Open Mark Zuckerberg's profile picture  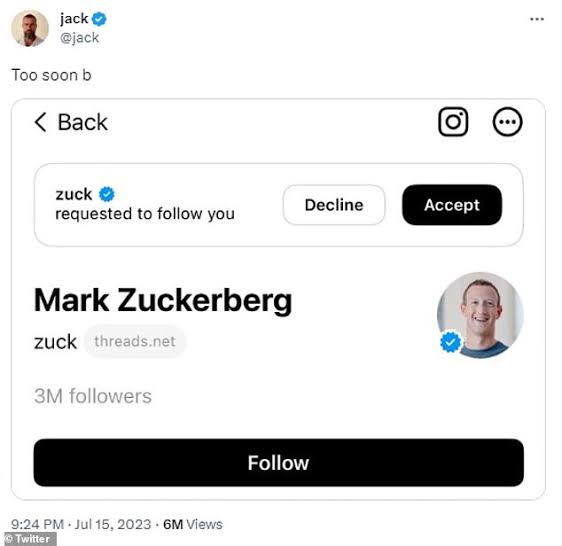[x=480, y=315]
